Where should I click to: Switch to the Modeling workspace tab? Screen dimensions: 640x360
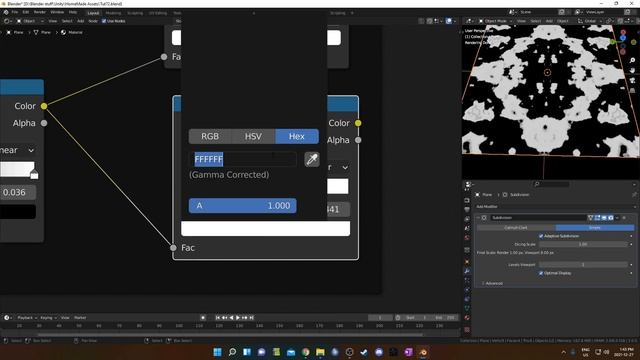pos(113,13)
